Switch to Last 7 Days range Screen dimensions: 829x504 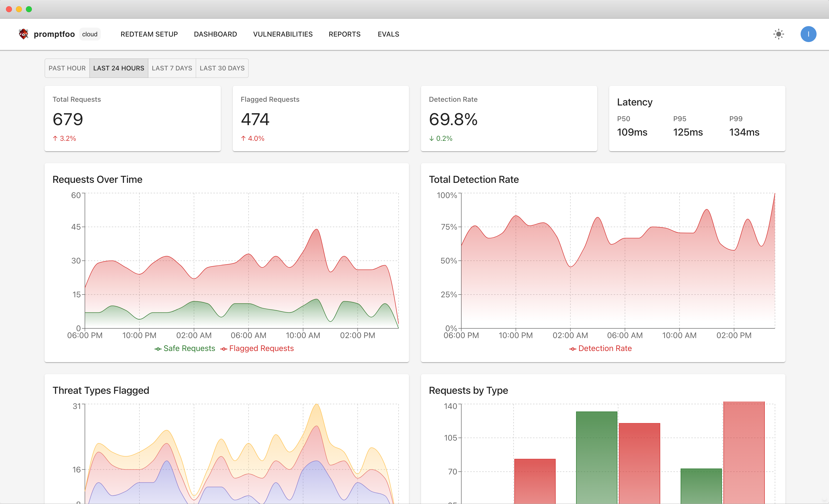(172, 68)
